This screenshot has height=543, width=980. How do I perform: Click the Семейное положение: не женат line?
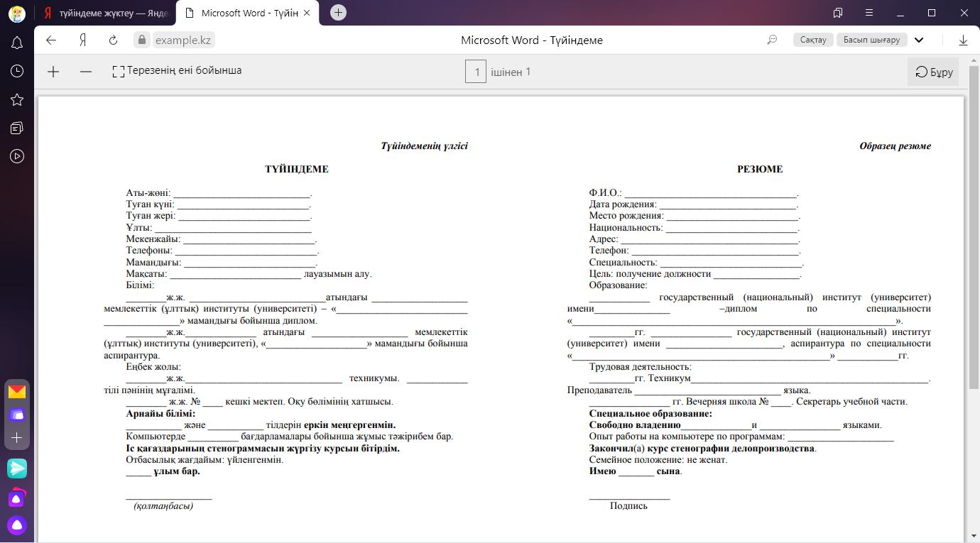click(658, 460)
